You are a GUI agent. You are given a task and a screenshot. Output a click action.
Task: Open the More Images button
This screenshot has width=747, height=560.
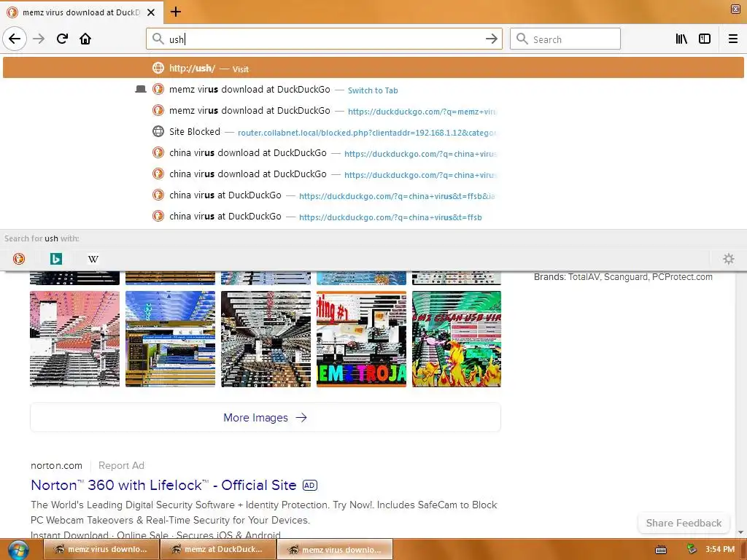pyautogui.click(x=266, y=418)
